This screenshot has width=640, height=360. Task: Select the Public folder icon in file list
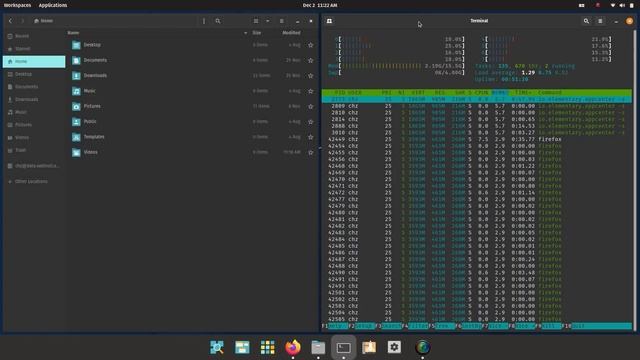coord(76,122)
